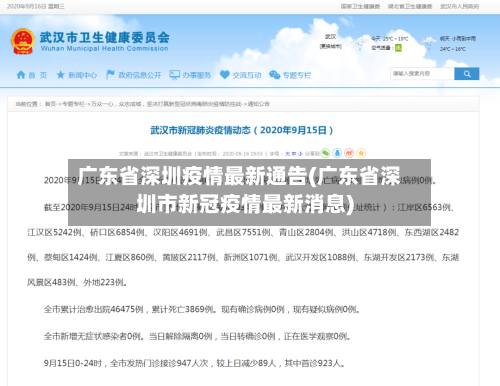This screenshot has height=386, width=500.
Task: Click the text 风景区483例、外地223例
Action: 77,282
